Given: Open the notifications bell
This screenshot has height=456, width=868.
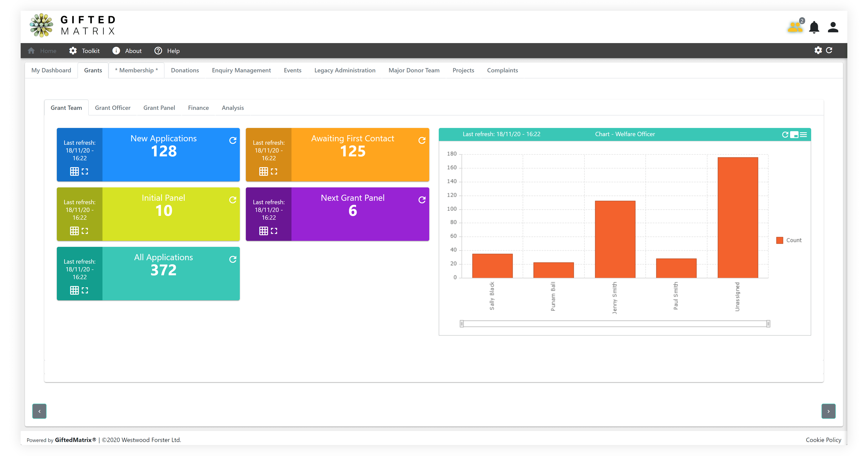Looking at the screenshot, I should point(814,27).
